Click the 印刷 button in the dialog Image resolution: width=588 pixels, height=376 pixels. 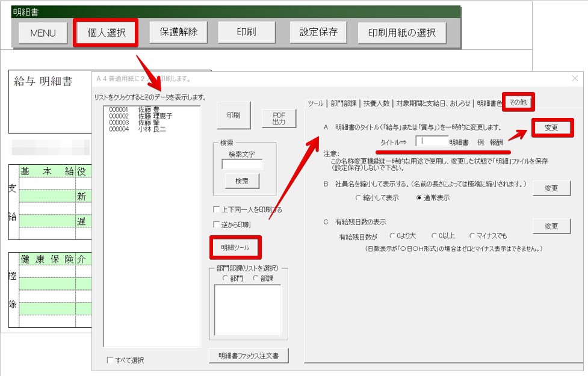point(233,116)
